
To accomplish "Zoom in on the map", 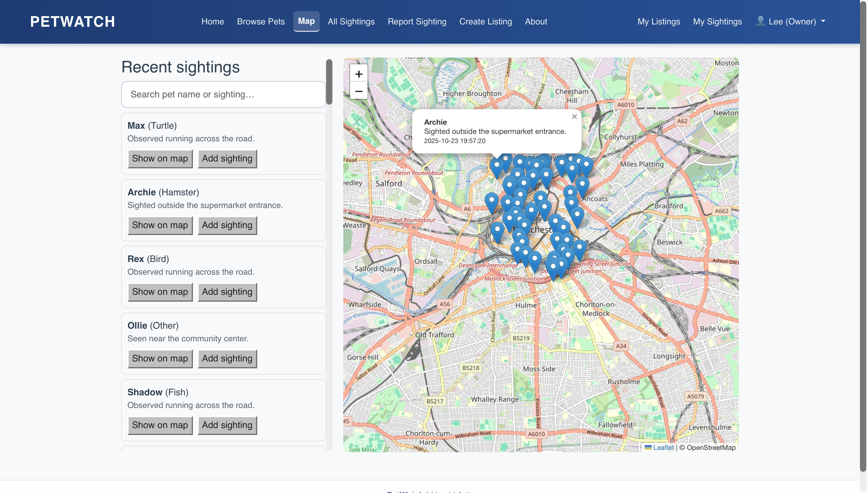I will tap(359, 74).
